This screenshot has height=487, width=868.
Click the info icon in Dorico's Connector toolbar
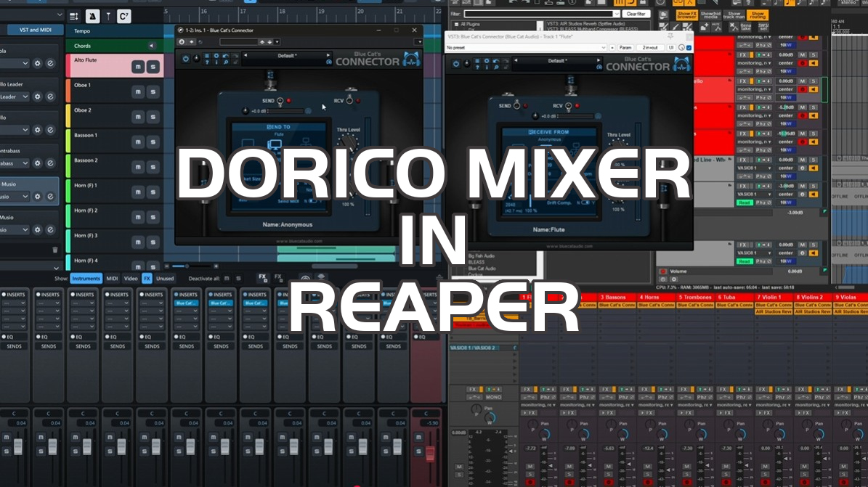coord(216,62)
